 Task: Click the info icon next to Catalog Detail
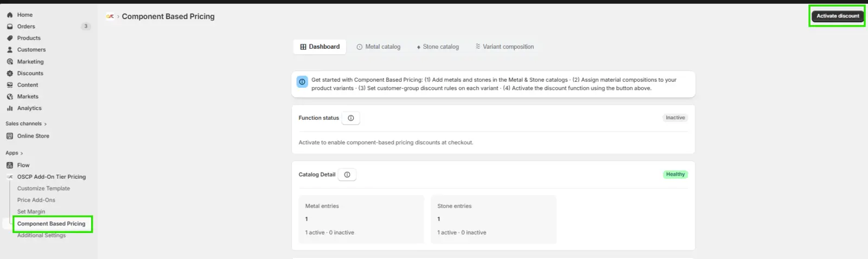click(x=347, y=174)
